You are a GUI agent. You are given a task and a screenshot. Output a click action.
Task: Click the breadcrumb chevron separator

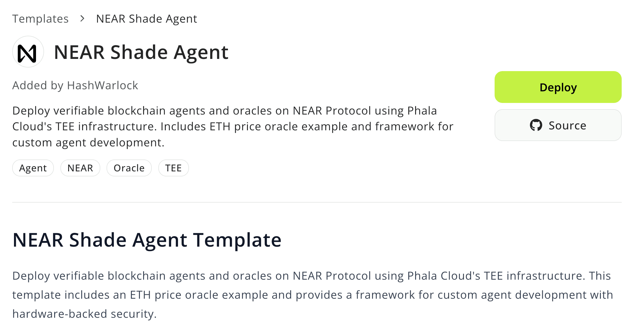82,19
